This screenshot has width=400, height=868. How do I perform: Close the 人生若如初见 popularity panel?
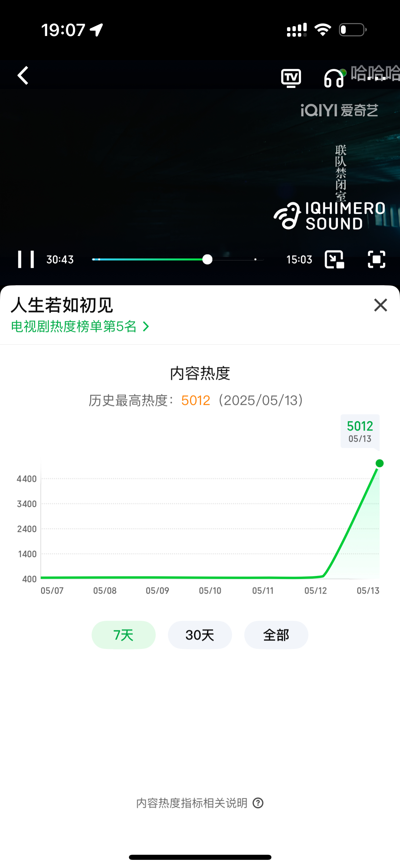pos(381,305)
